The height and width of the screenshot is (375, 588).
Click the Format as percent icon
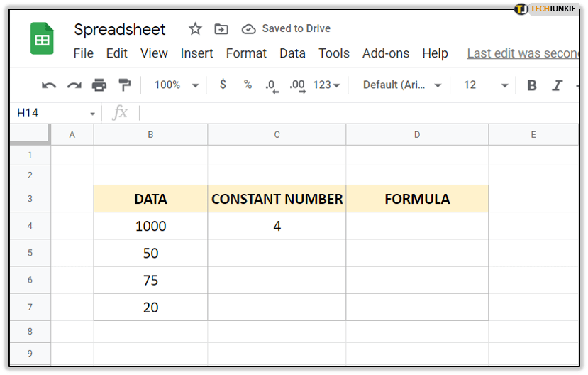248,85
